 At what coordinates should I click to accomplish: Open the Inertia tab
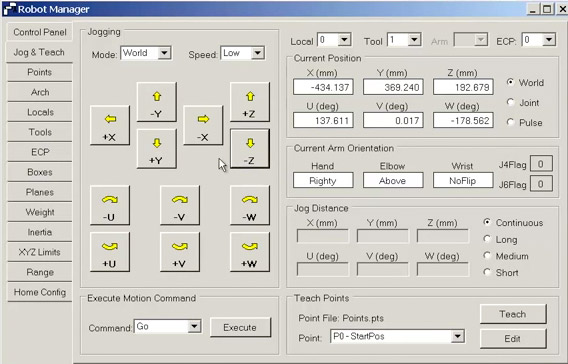pos(39,232)
